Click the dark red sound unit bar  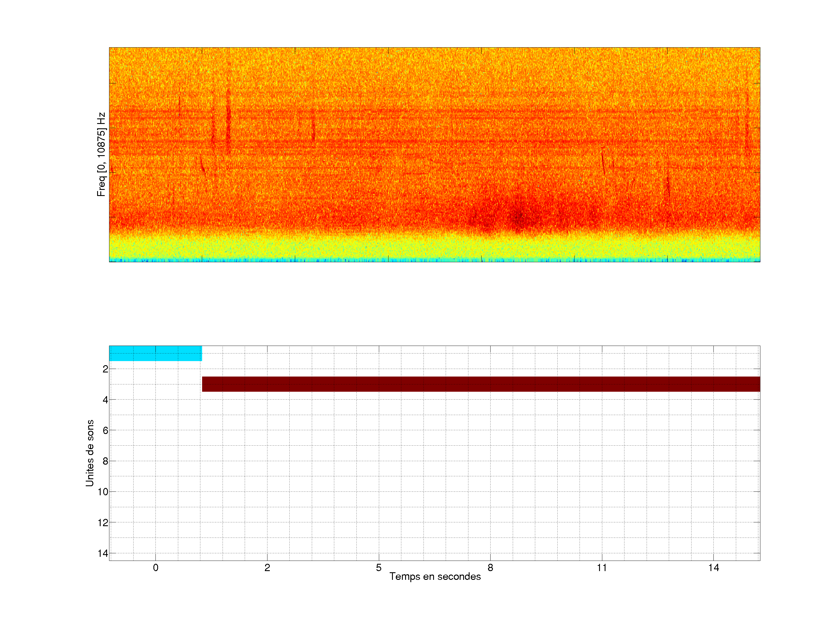pyautogui.click(x=481, y=384)
